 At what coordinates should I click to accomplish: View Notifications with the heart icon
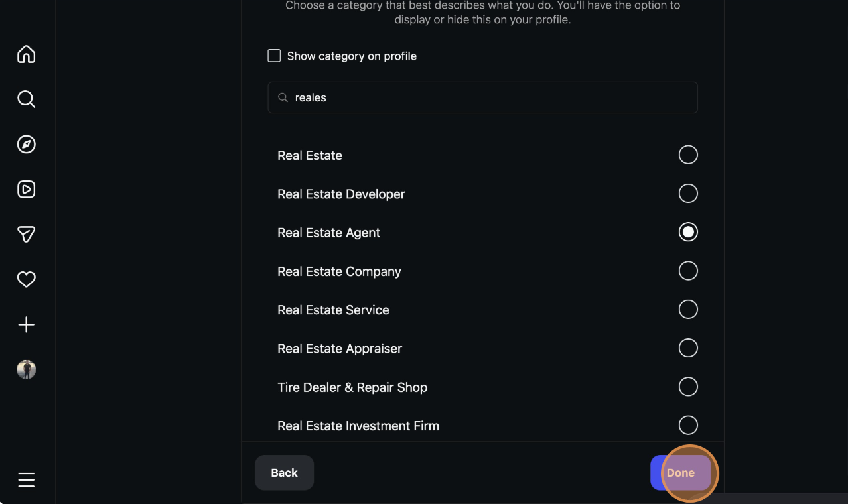point(26,279)
